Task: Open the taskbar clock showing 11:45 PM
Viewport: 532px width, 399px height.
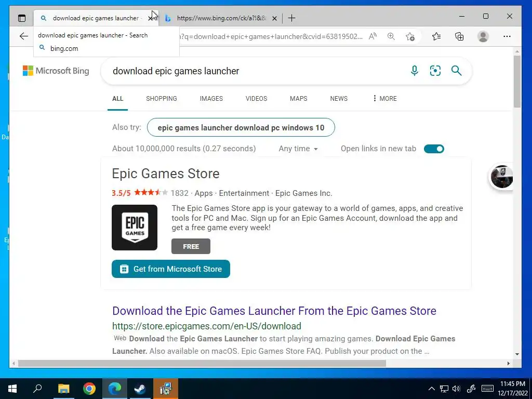Action: point(512,389)
